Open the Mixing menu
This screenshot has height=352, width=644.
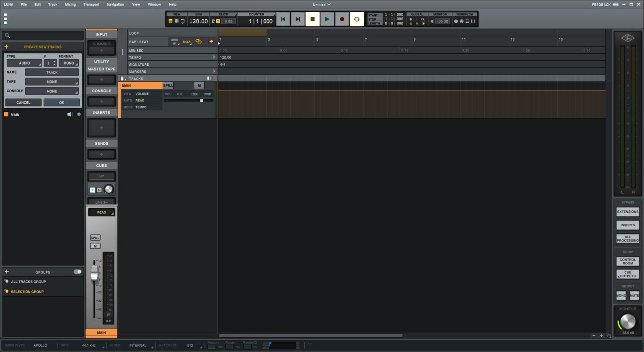70,4
